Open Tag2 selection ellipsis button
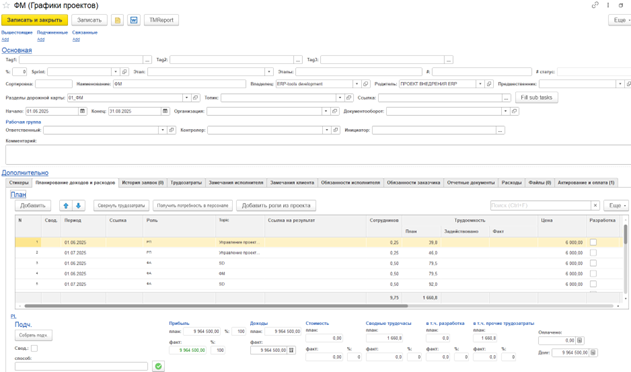The height and width of the screenshot is (372, 631). (298, 60)
